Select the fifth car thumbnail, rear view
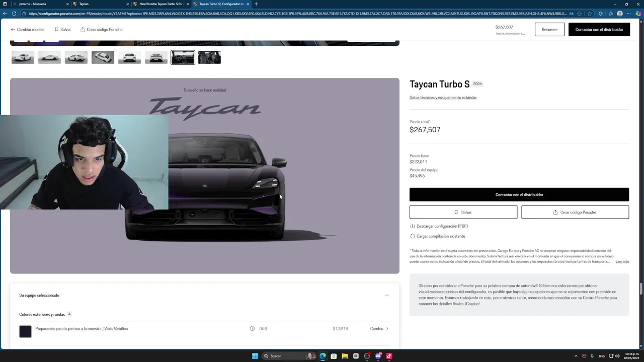The image size is (644, 362). tap(129, 57)
